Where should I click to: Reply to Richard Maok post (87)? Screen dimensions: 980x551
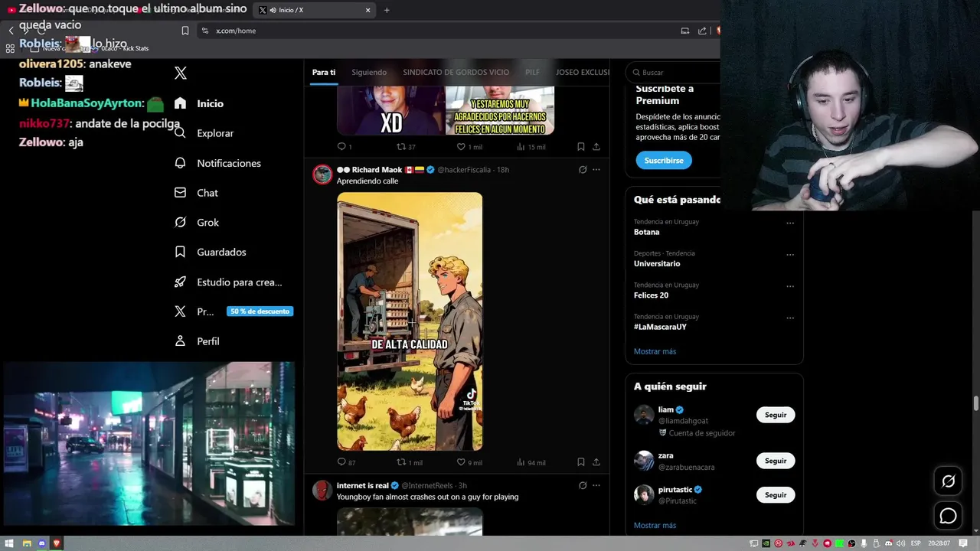346,462
